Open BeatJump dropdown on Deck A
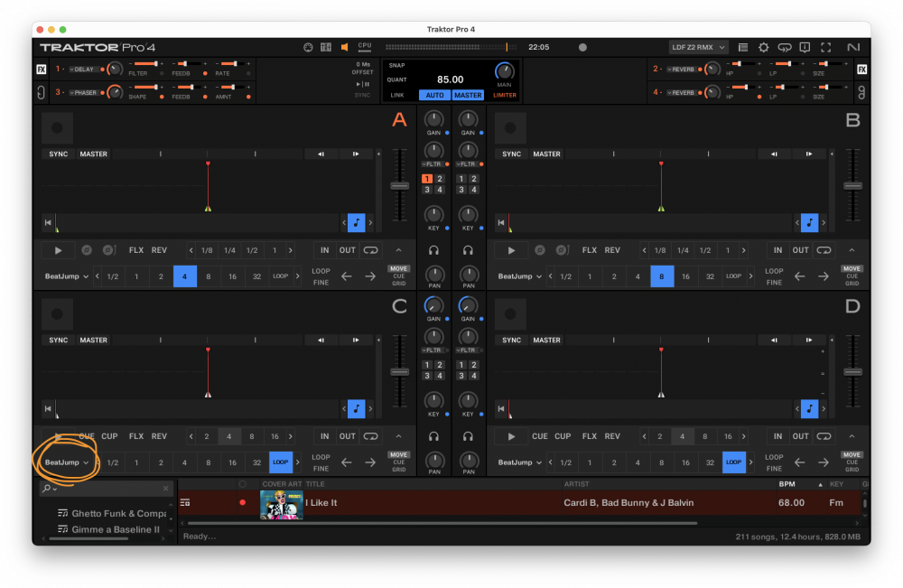 [67, 276]
